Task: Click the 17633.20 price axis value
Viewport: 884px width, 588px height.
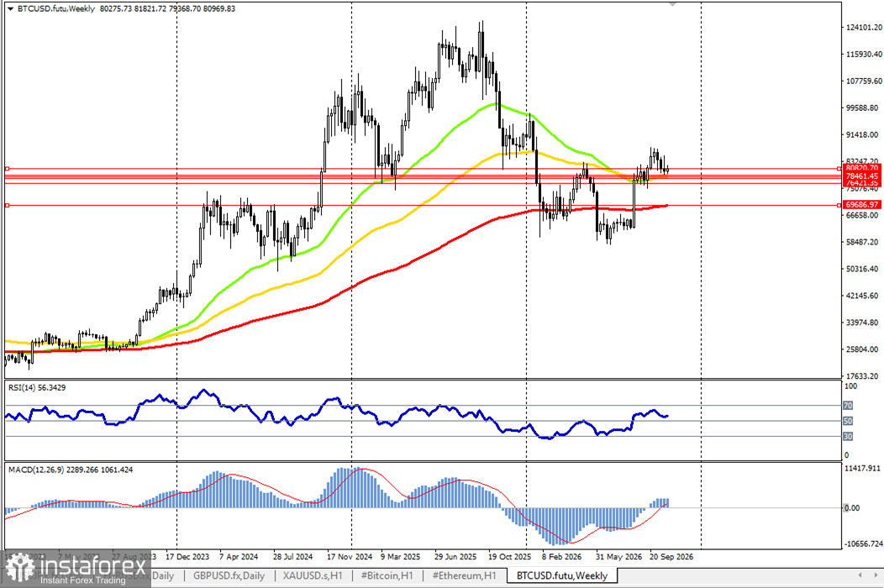Action: pyautogui.click(x=864, y=376)
